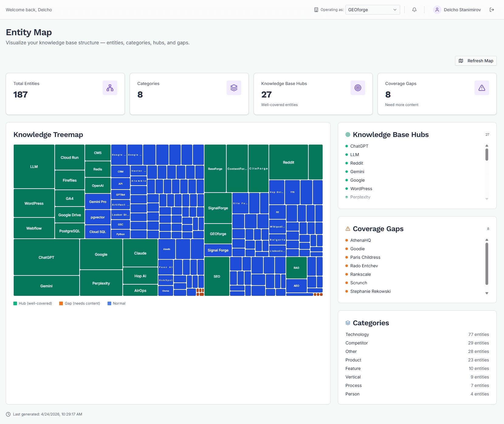Image resolution: width=504 pixels, height=424 pixels.
Task: Select the AEO treemap tile
Action: coord(297,286)
